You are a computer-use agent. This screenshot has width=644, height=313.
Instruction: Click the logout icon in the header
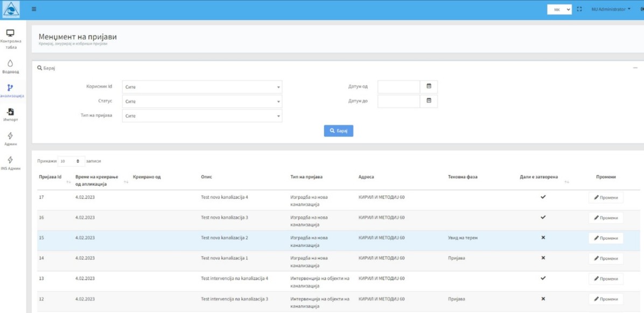[641, 9]
